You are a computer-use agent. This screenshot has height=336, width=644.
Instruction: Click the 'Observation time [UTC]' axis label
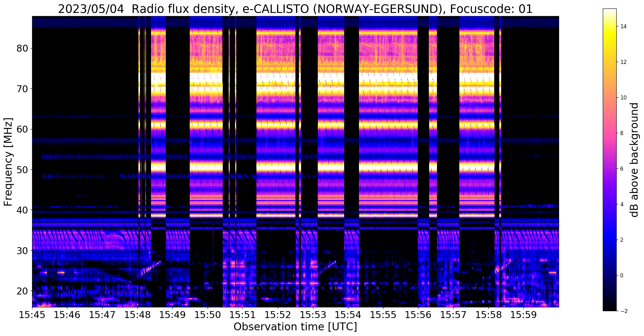(295, 327)
